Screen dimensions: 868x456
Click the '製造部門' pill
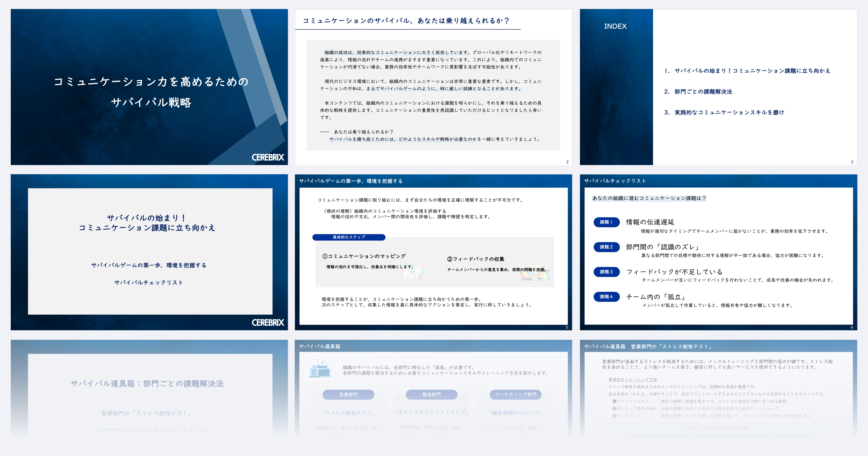(432, 395)
